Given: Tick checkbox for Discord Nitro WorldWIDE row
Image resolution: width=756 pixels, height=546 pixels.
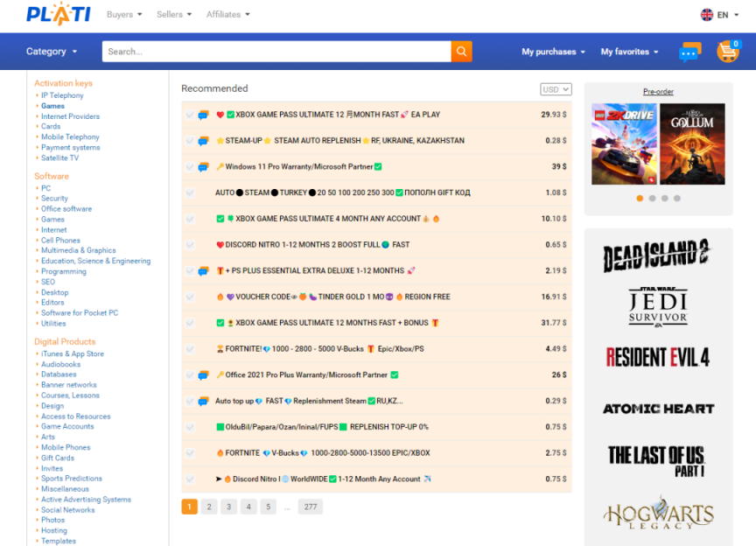Looking at the screenshot, I should pyautogui.click(x=190, y=479).
